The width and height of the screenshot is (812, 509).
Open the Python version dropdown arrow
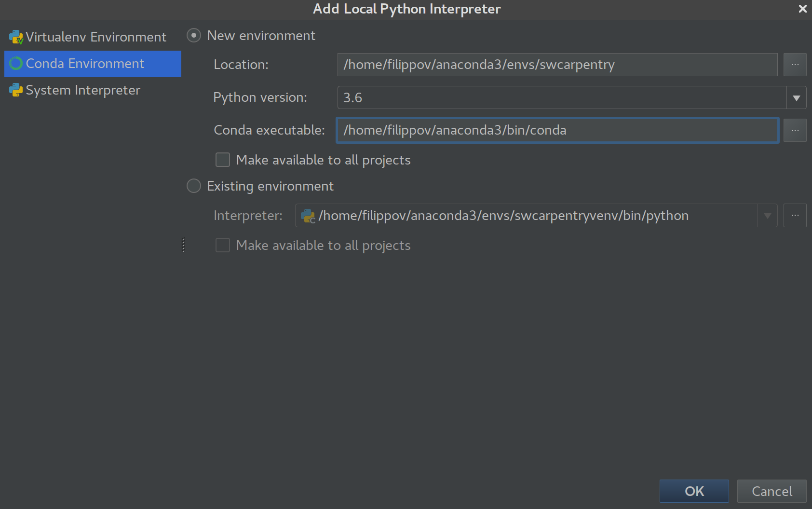click(796, 98)
